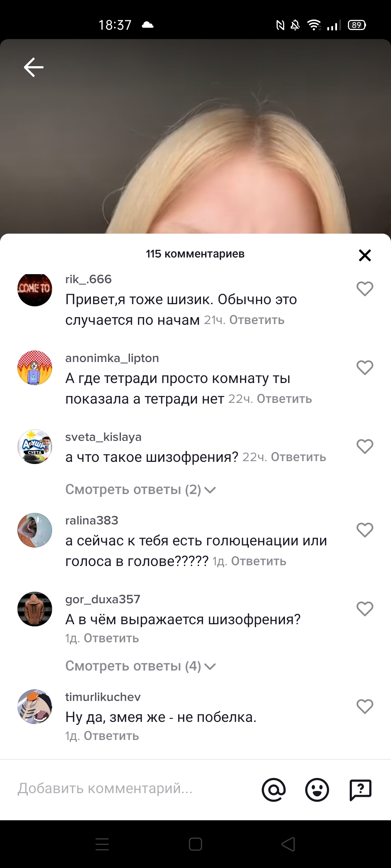Focus the 'Добавить комментарий' input field
Screen dimensions: 391x868
click(134, 788)
